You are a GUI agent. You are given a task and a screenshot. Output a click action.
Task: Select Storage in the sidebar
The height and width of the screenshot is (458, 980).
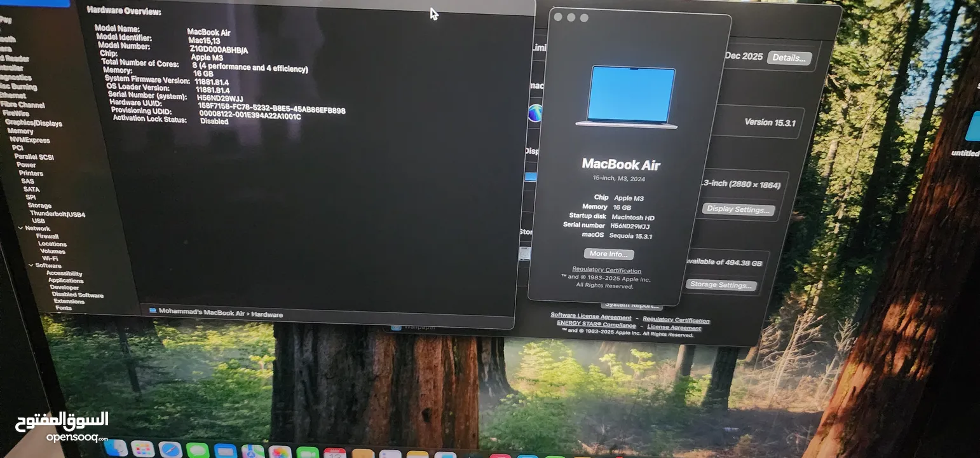coord(39,205)
